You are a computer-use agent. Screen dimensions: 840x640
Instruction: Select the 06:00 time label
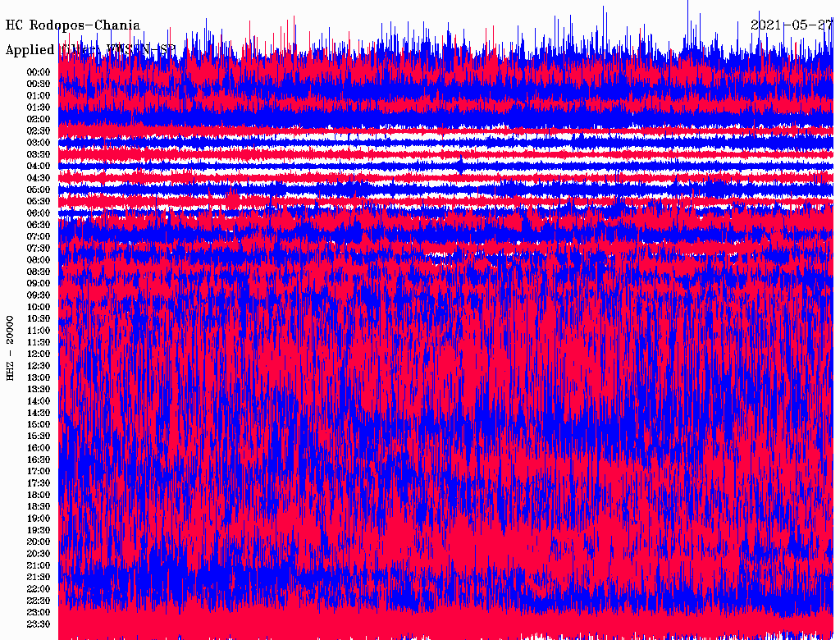pos(39,213)
